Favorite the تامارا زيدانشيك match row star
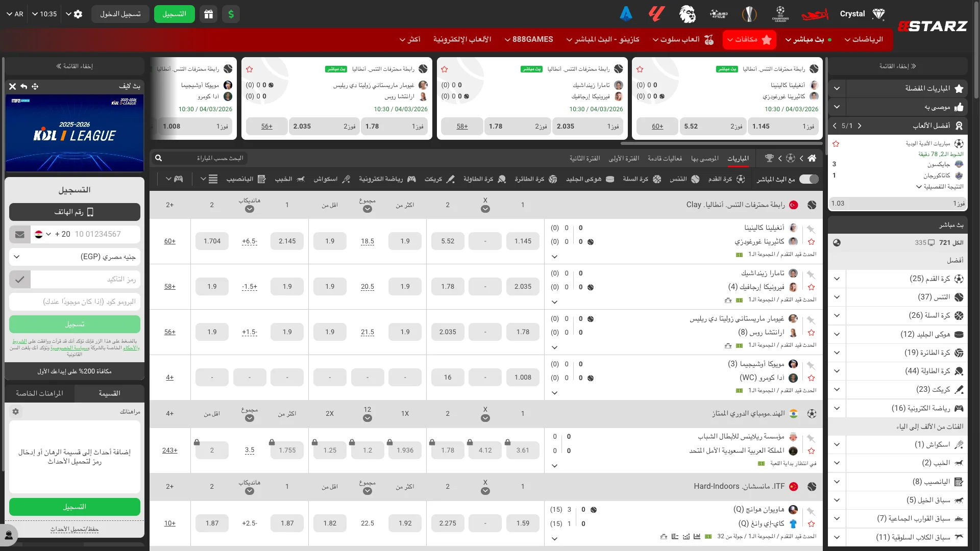 (x=812, y=287)
